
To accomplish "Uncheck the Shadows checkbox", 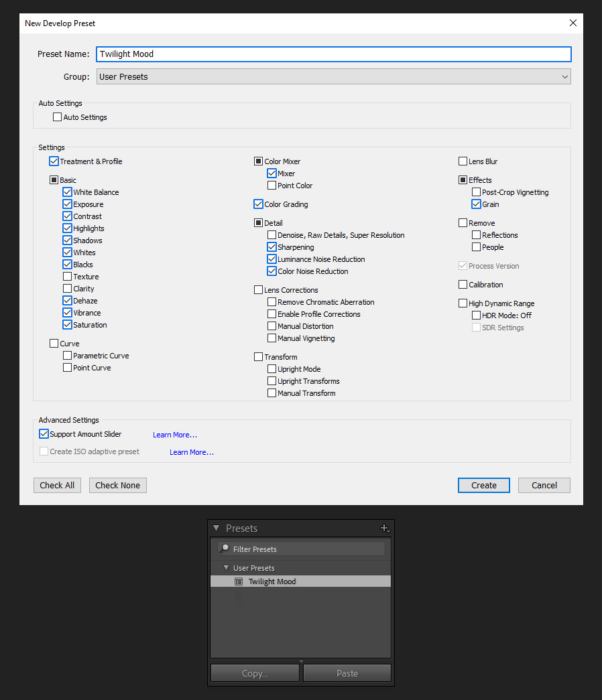I will point(68,240).
